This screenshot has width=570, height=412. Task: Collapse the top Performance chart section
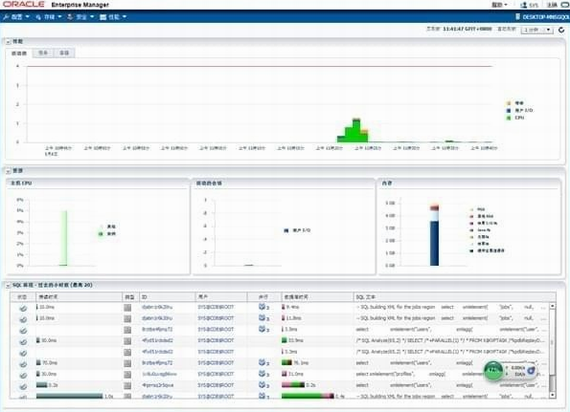pyautogui.click(x=8, y=42)
